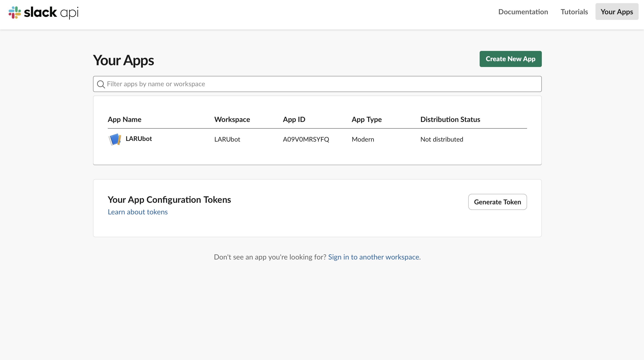
Task: Click the A09V0MRSYFQ app ID
Action: (306, 139)
